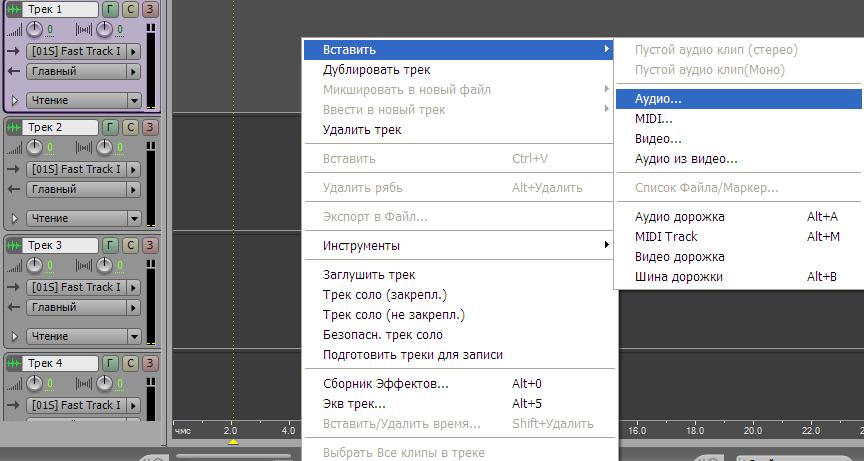Choose Аудио дорожка from the submenu
Viewport: 864px width, 461px height.
pos(738,217)
